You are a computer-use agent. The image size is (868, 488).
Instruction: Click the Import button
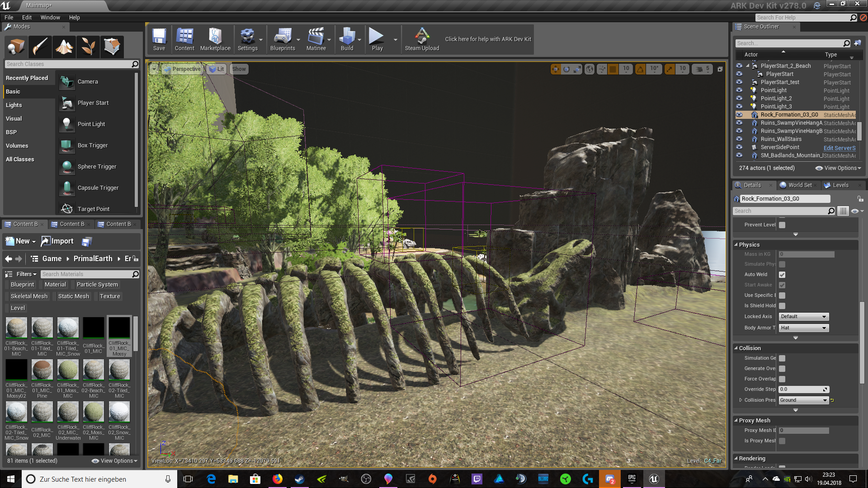pos(57,241)
